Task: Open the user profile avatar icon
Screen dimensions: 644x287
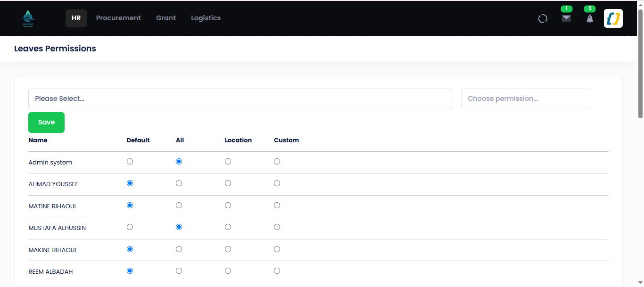Action: click(x=613, y=18)
